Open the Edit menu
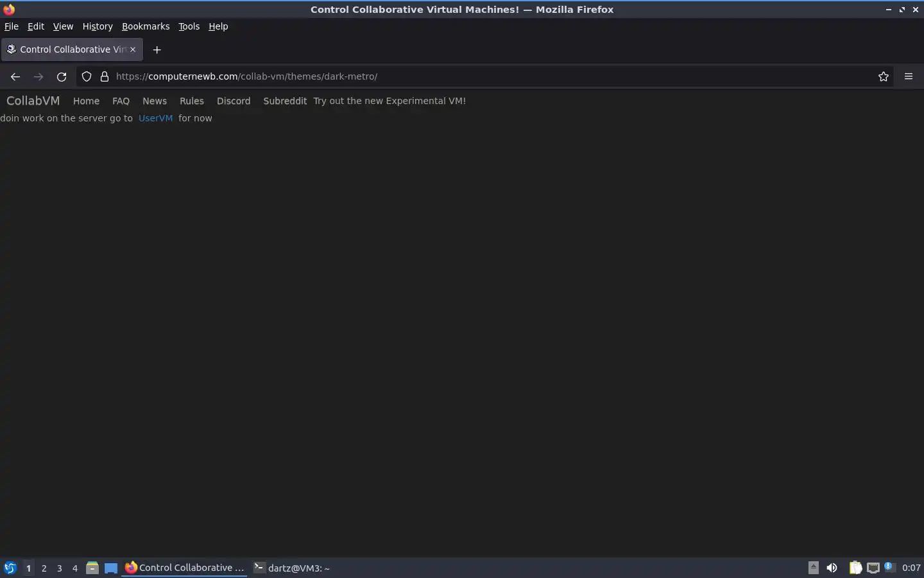The width and height of the screenshot is (924, 578). coord(36,26)
